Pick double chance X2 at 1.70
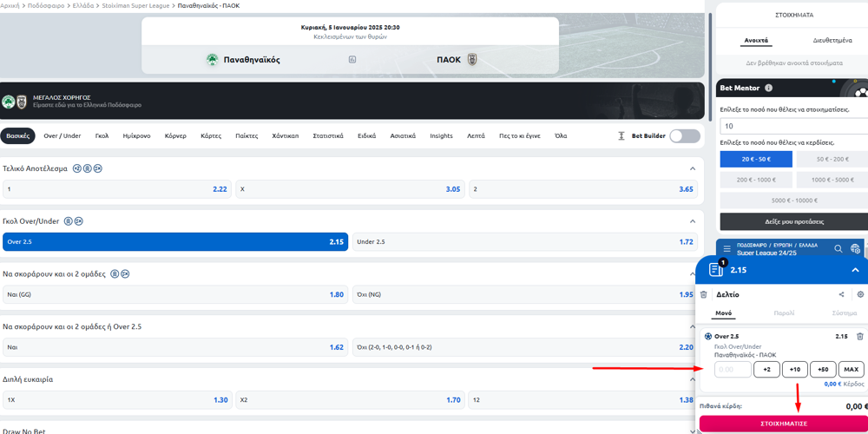Viewport: 868px width, 434px height. tap(351, 399)
